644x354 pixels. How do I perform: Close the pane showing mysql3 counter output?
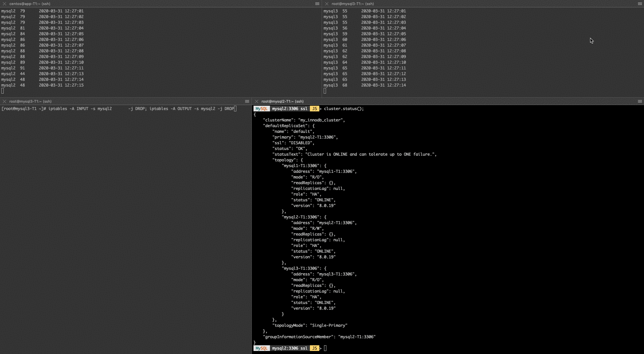click(327, 4)
